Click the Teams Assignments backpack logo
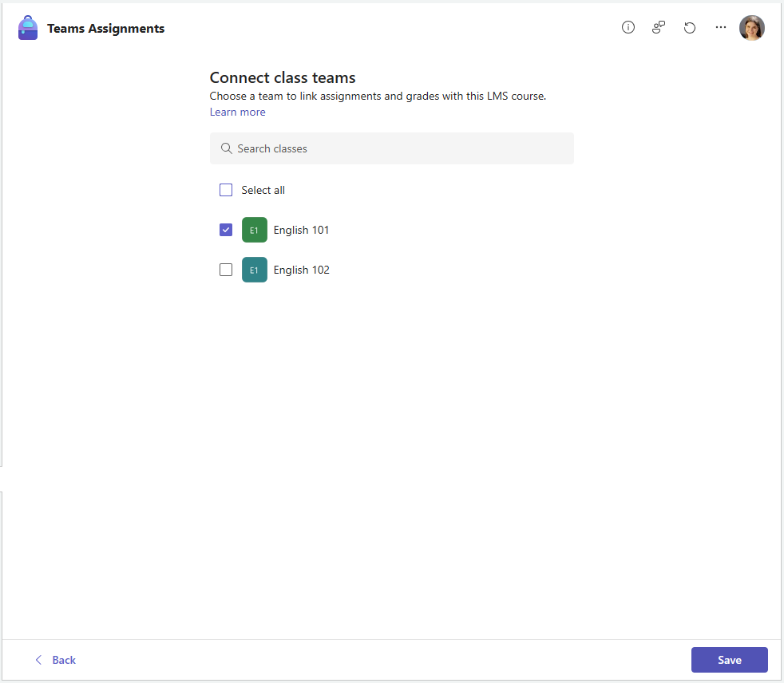The width and height of the screenshot is (784, 683). click(28, 28)
